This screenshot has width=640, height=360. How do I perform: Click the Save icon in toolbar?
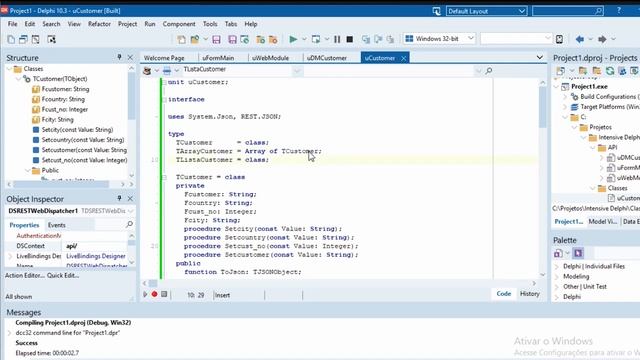tap(216, 39)
